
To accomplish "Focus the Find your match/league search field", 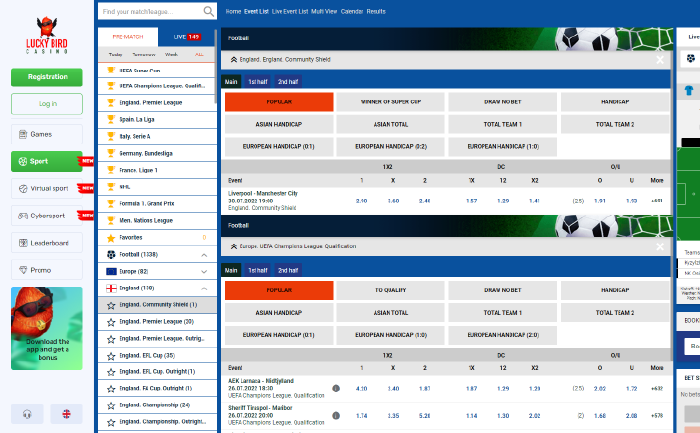I will (x=151, y=12).
